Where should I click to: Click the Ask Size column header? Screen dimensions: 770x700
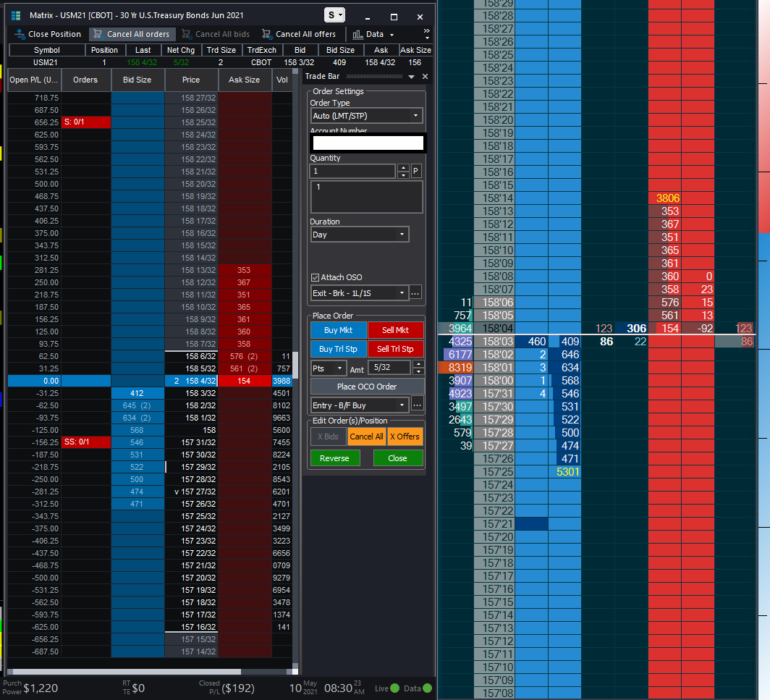(244, 80)
